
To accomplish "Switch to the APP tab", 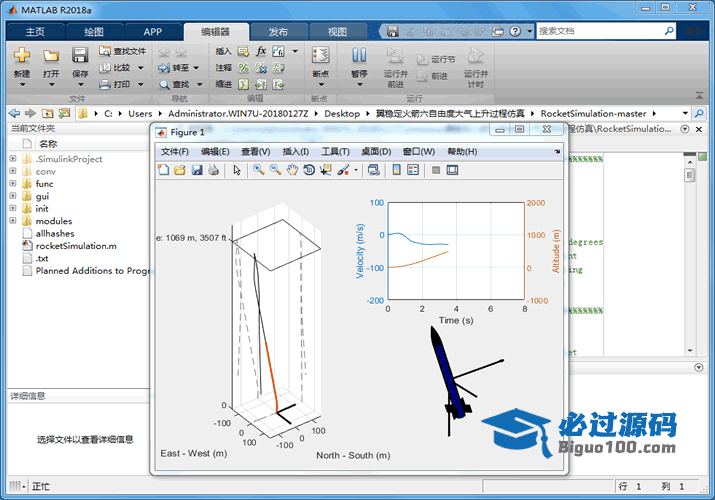I will coord(153,32).
